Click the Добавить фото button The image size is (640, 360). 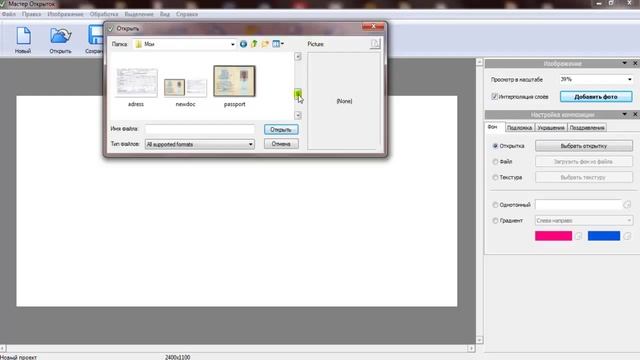click(x=596, y=97)
